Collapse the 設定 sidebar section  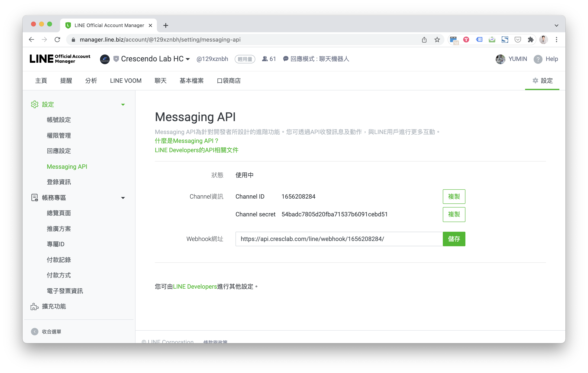pyautogui.click(x=123, y=105)
